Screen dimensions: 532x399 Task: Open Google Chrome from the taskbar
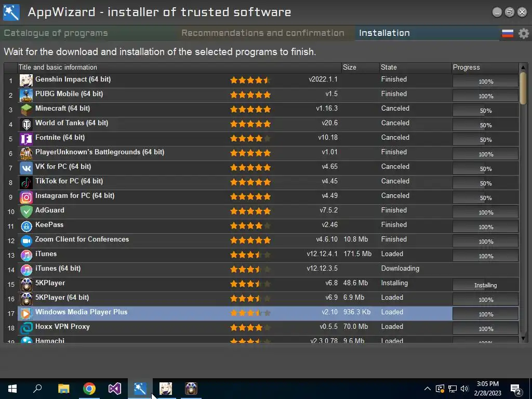point(89,389)
